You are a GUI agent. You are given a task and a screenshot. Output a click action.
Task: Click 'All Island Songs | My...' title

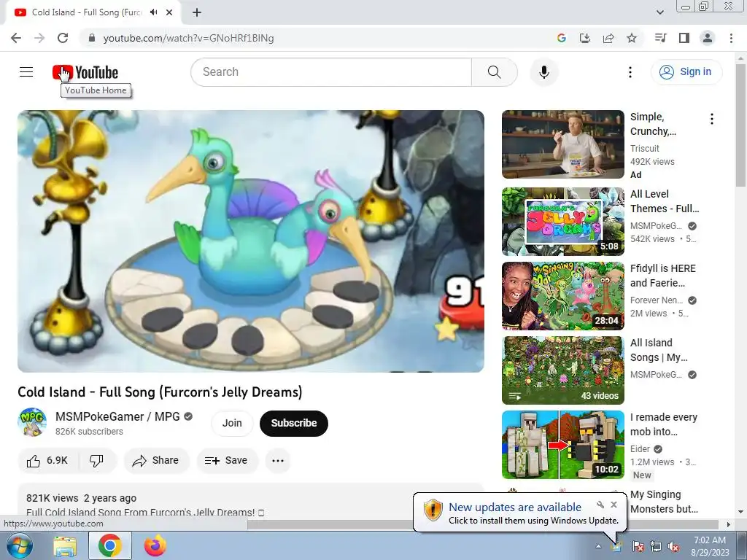659,349
